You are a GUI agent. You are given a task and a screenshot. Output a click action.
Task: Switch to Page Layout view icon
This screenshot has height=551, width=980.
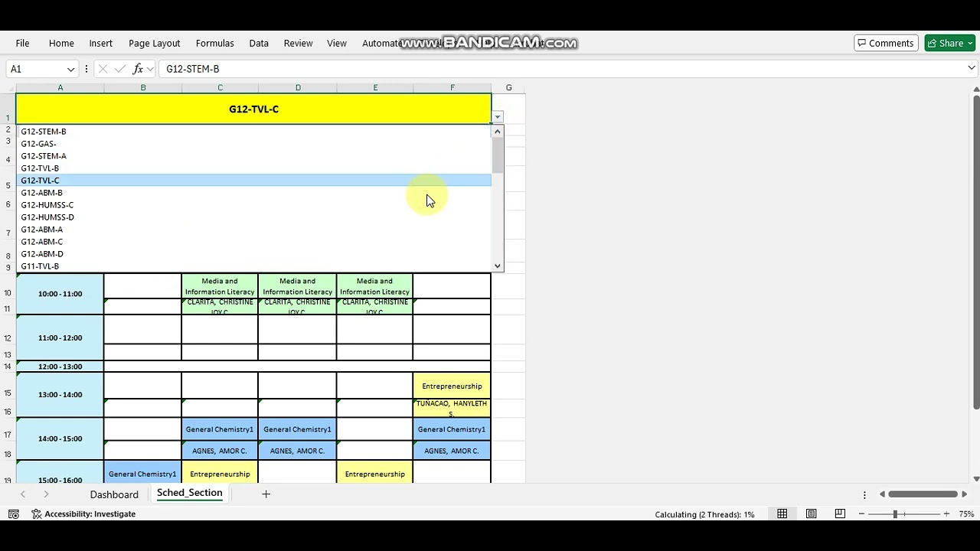pyautogui.click(x=811, y=514)
